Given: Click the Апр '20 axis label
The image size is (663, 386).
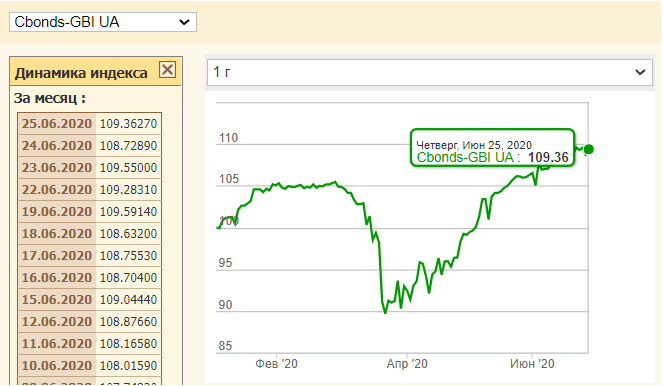Looking at the screenshot, I should click(407, 364).
